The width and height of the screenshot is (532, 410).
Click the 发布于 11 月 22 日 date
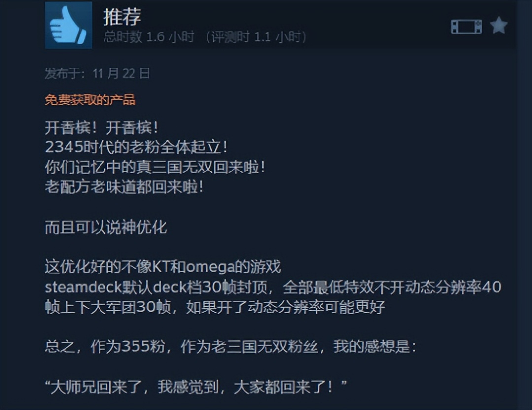coord(98,73)
